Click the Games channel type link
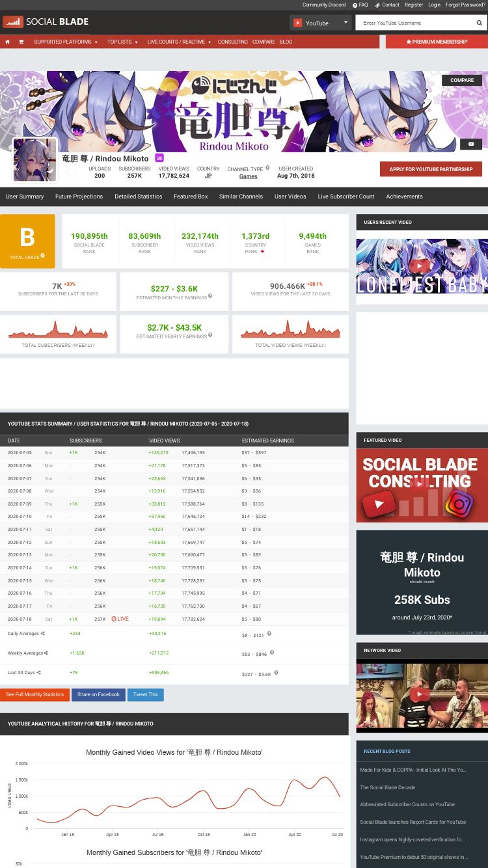 click(x=248, y=176)
